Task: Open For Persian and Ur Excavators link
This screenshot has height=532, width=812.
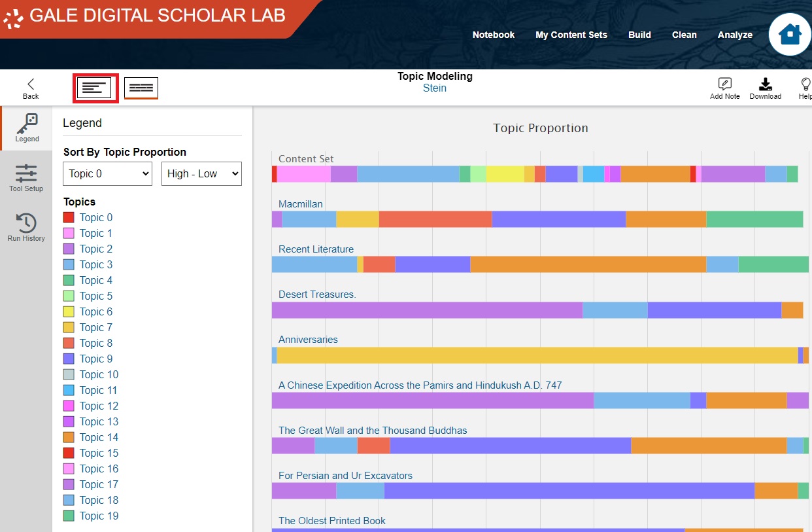Action: 345,476
